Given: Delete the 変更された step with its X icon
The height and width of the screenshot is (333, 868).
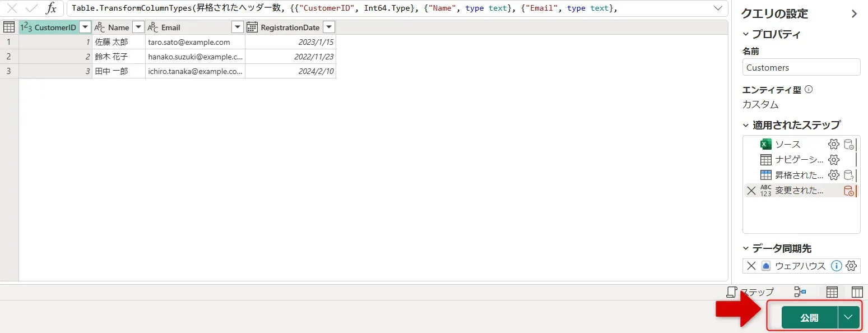Looking at the screenshot, I should pyautogui.click(x=751, y=190).
